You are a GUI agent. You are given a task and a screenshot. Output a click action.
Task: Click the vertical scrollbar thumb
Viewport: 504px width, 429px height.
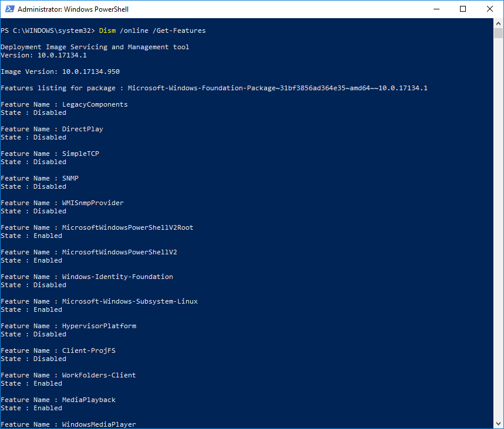pyautogui.click(x=499, y=33)
